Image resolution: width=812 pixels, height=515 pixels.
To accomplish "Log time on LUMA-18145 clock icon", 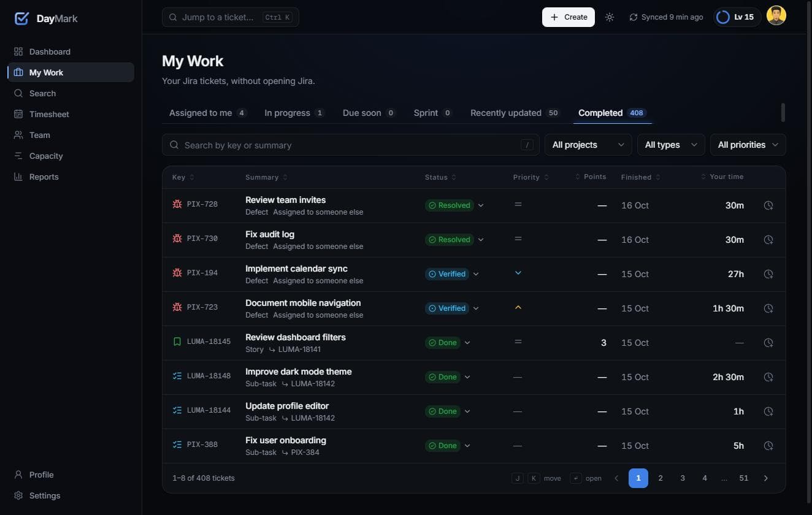I will pos(768,343).
